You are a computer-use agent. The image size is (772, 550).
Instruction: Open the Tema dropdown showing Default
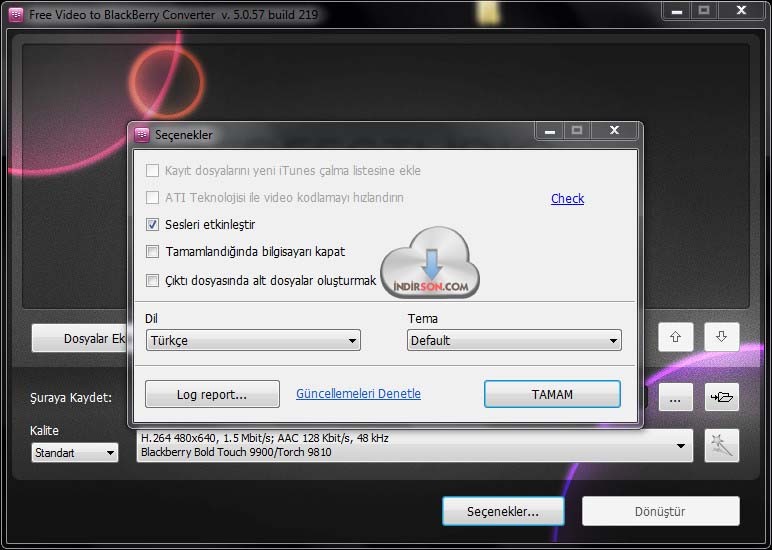point(514,340)
